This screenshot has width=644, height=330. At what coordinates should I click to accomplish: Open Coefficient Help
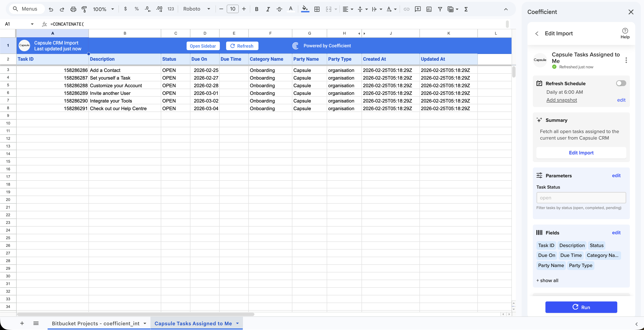625,33
